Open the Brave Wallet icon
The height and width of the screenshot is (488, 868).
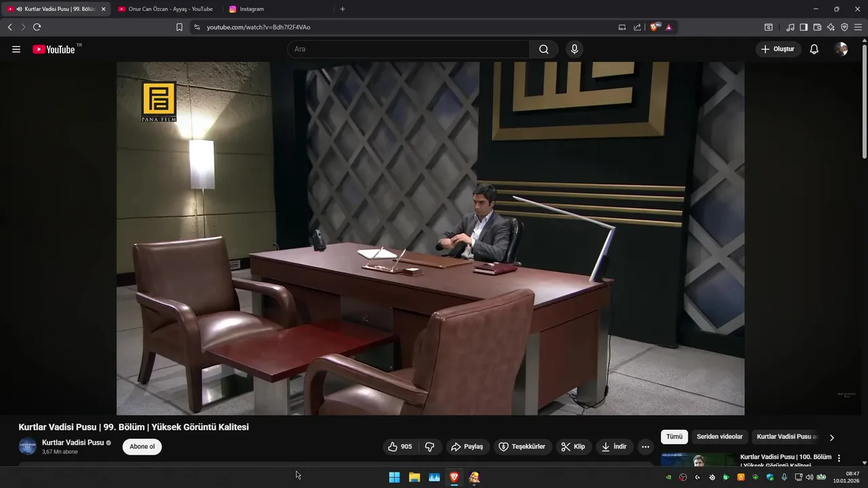click(x=817, y=27)
